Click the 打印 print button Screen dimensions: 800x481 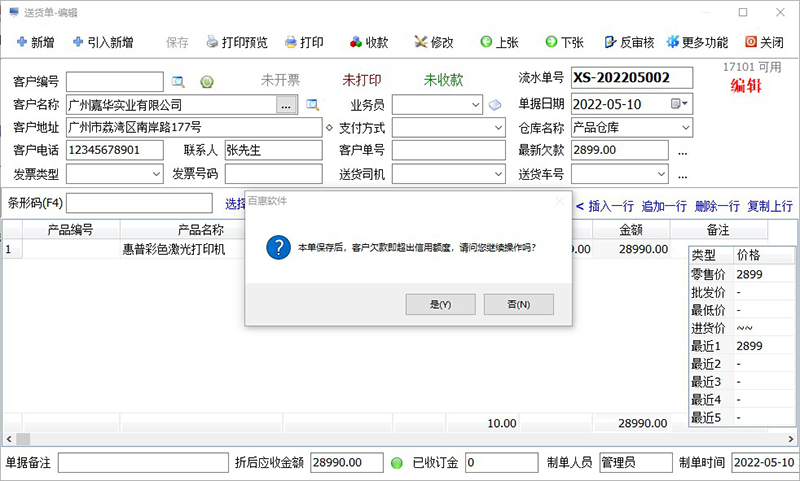click(304, 42)
